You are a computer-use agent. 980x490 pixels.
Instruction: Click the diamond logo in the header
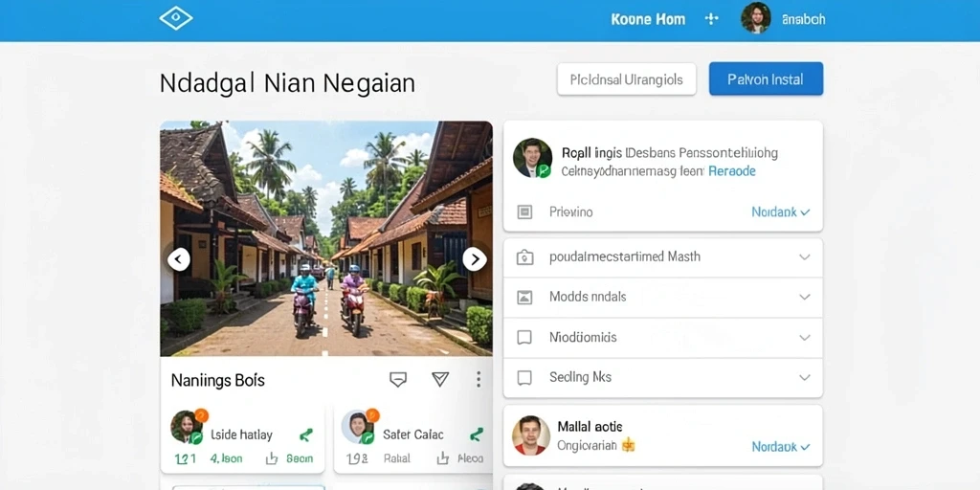tap(176, 18)
